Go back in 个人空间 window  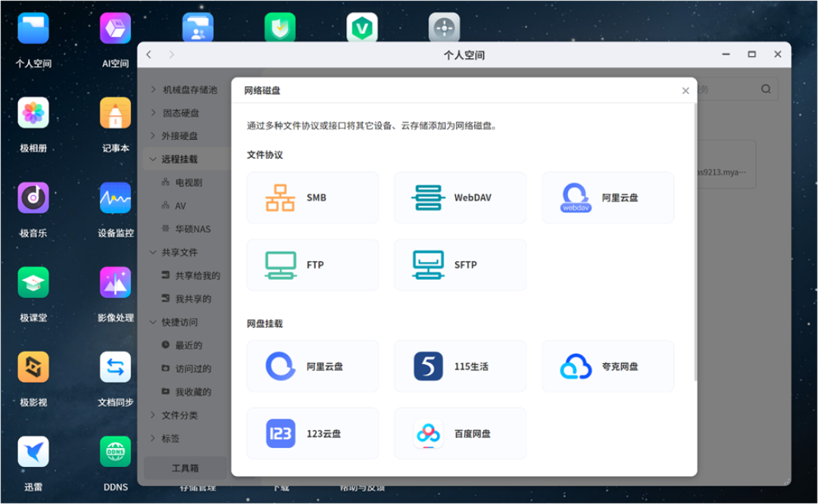tap(149, 54)
